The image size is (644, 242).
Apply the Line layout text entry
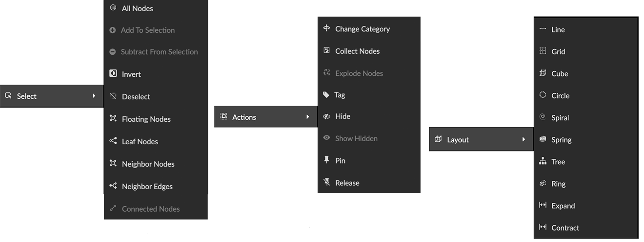point(558,29)
